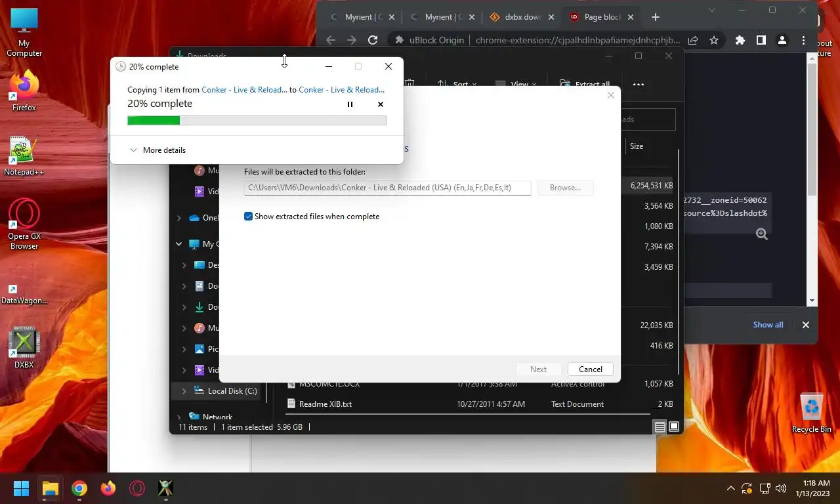Open the copy destination folder link
The height and width of the screenshot is (504, 840).
click(342, 90)
